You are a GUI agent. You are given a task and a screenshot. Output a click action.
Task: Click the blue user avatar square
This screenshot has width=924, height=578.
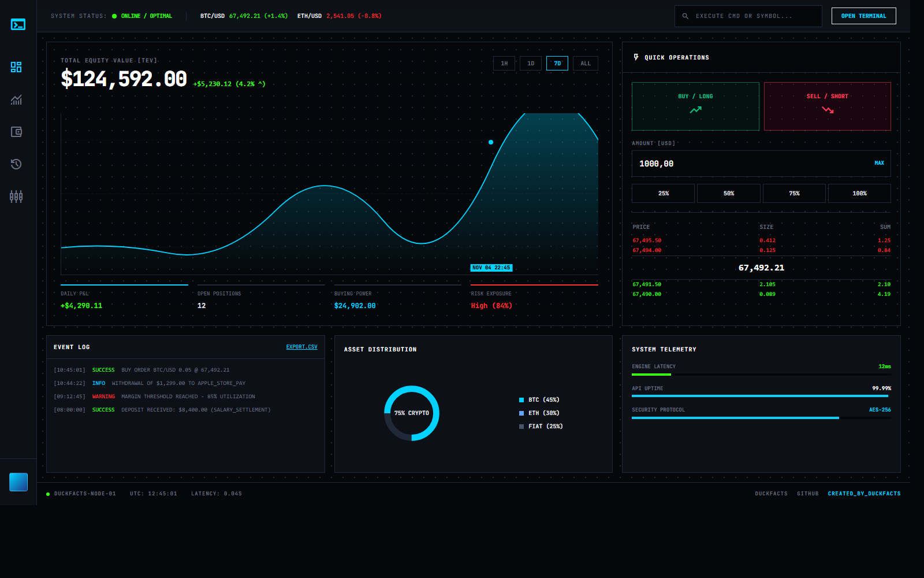coord(18,482)
